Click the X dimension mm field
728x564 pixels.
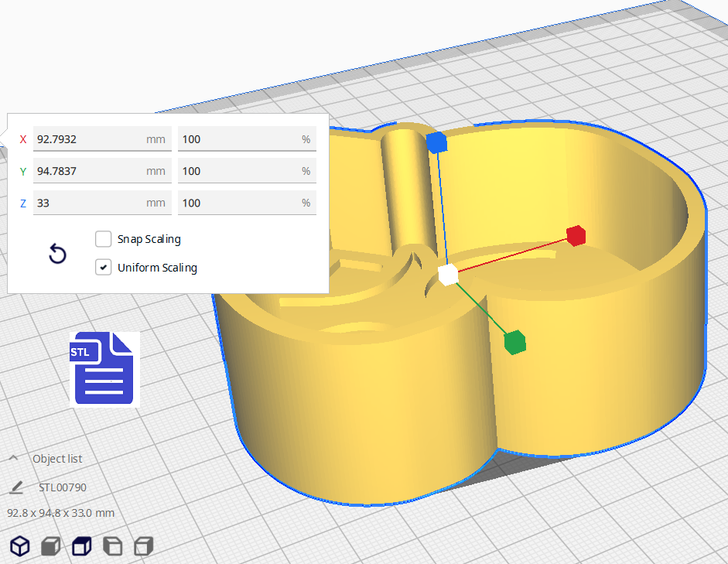point(89,139)
